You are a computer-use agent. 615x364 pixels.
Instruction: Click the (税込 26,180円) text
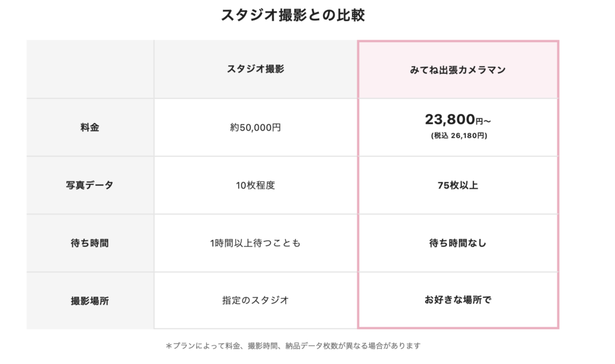coord(459,136)
